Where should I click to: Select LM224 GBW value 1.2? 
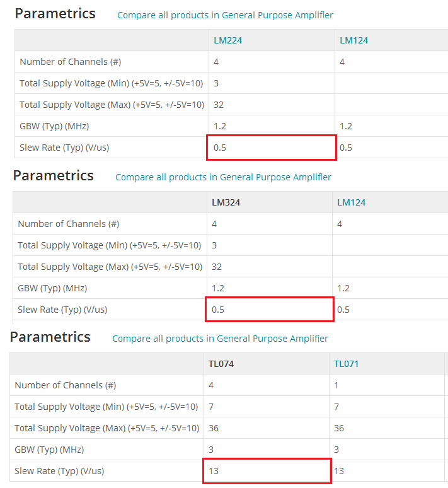220,126
